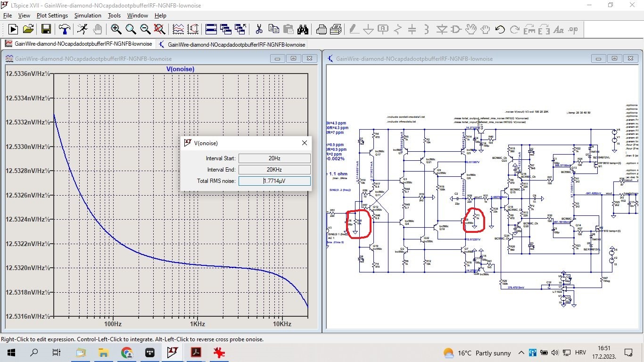Viewport: 644px width, 362px height.
Task: Select the Ground symbol tool
Action: (368, 29)
